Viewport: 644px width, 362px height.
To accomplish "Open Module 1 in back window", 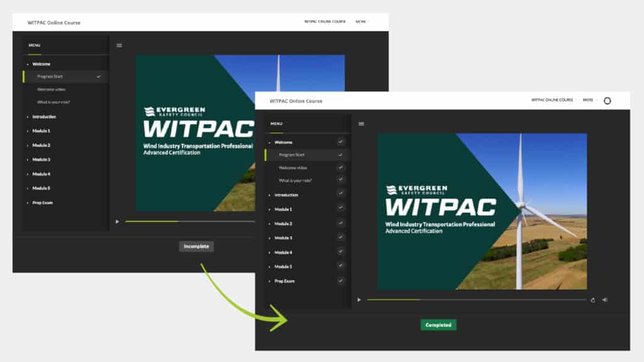I will coord(41,131).
